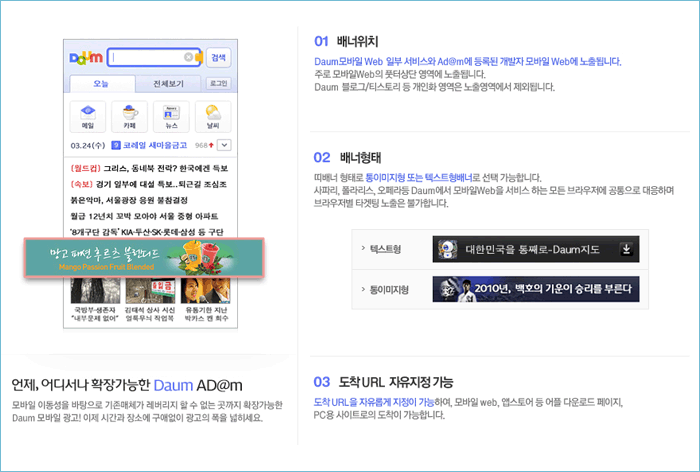Click the date 03.24(수)
The height and width of the screenshot is (472, 700).
(x=88, y=146)
